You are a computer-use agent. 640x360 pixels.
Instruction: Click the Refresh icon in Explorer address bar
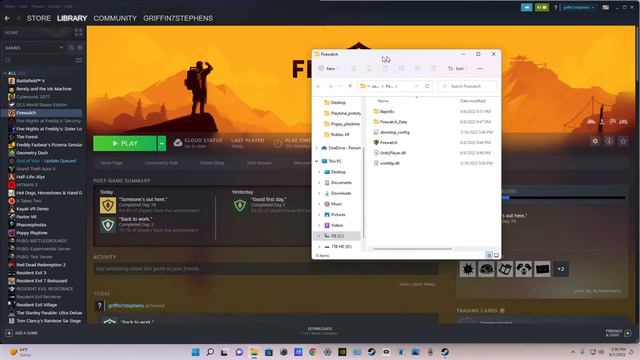[x=427, y=86]
